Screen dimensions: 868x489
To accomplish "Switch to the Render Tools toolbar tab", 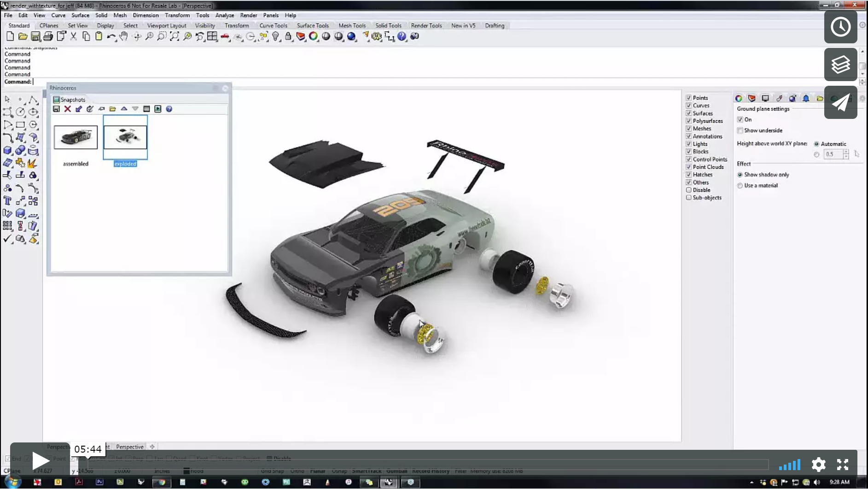I will 426,26.
